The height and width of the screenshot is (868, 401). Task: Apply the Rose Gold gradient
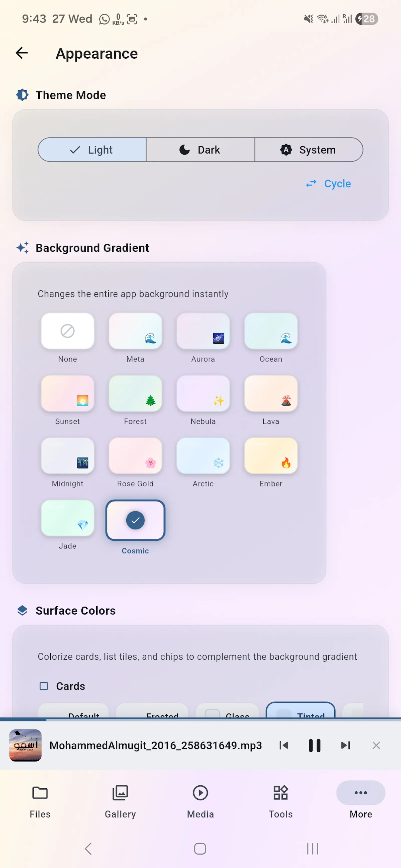point(135,456)
